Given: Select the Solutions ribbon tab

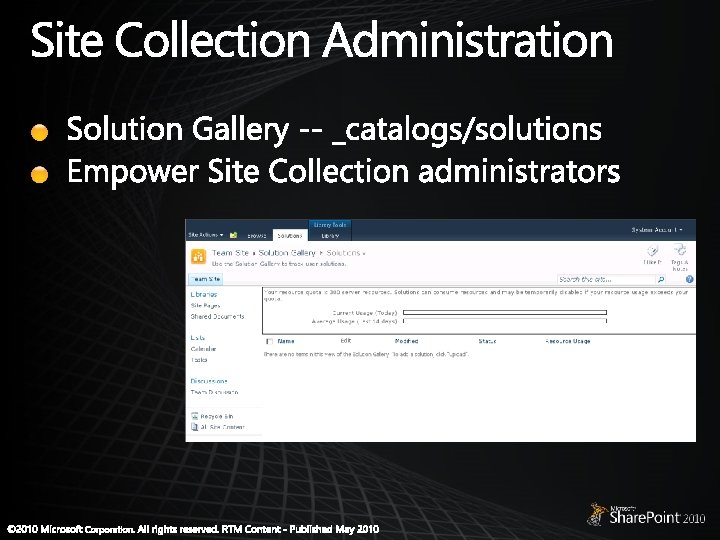Looking at the screenshot, I should point(290,236).
